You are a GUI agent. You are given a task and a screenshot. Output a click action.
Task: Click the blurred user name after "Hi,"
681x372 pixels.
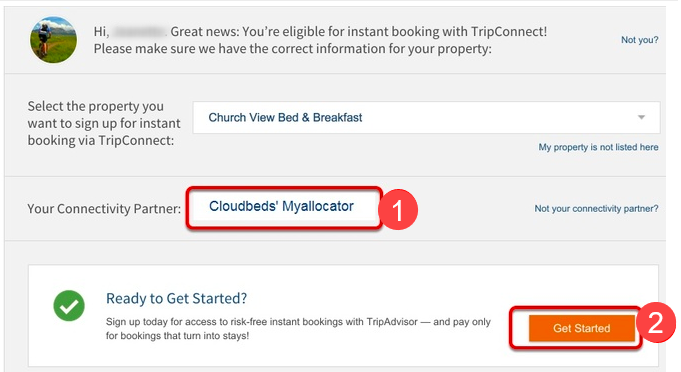(x=139, y=32)
